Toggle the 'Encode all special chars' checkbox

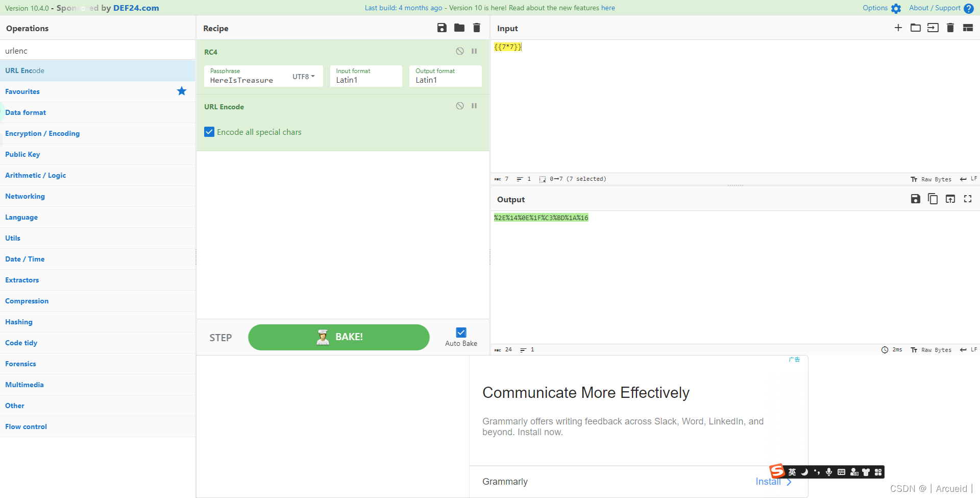point(209,132)
